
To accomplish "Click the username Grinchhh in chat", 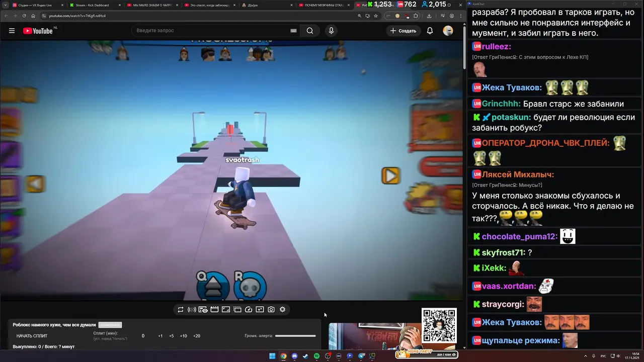I will pyautogui.click(x=501, y=104).
